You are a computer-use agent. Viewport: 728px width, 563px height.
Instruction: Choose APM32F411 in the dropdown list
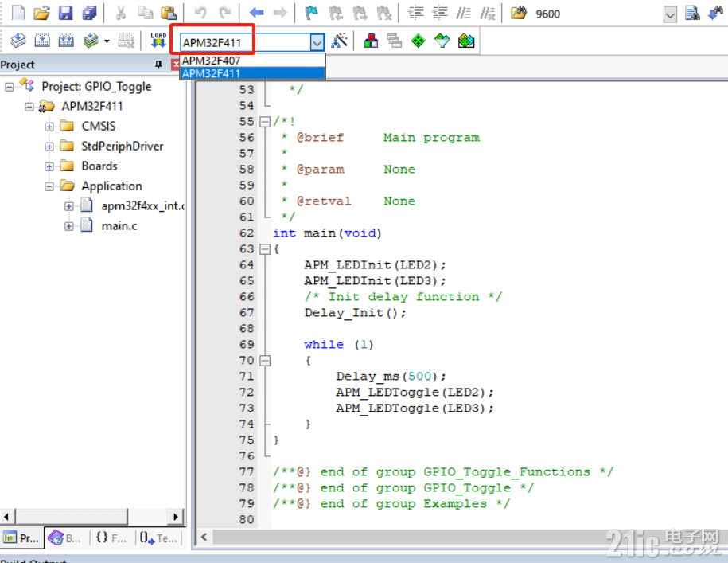[x=252, y=73]
